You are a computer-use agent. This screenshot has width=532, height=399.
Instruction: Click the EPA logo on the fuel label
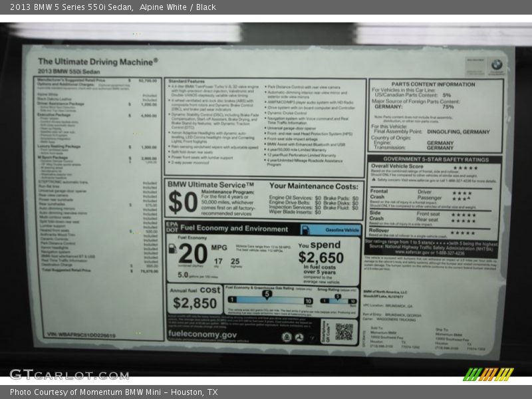tap(172, 224)
